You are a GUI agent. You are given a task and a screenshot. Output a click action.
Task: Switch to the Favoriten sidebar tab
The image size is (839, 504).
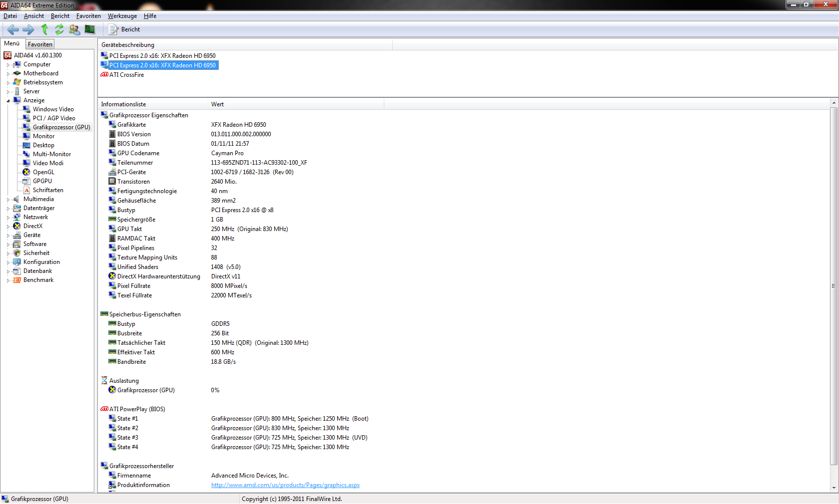[x=40, y=44]
